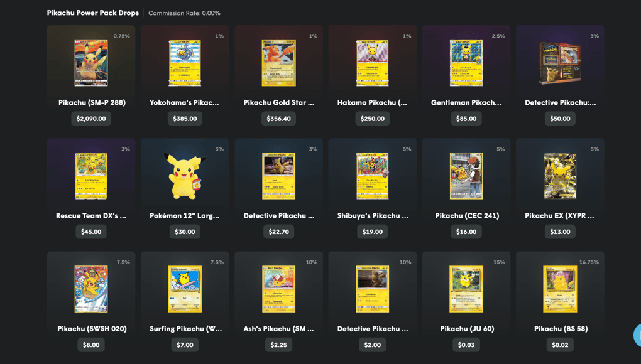This screenshot has height=364, width=641.
Task: Select the "Shibuya's Pikachu ..." name
Action: point(373,216)
